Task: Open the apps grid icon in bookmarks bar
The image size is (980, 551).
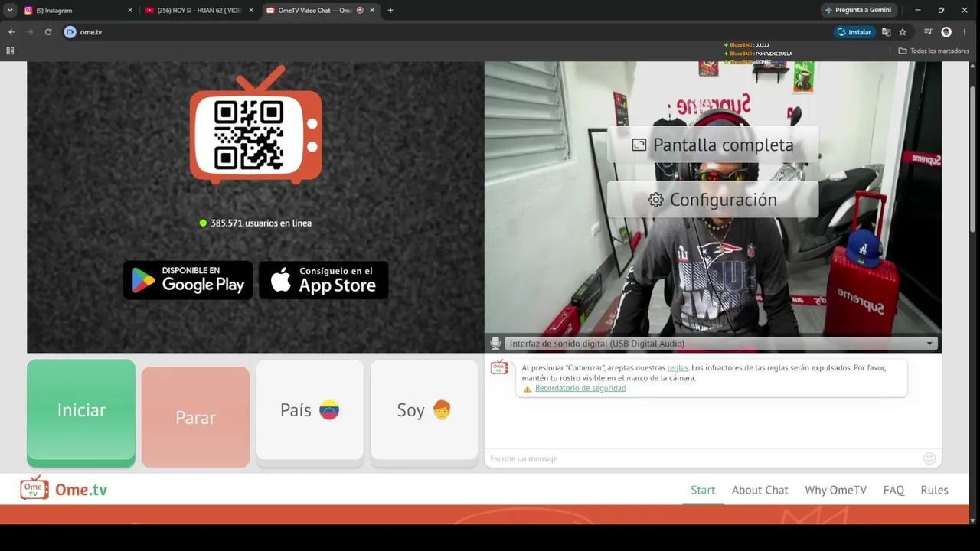Action: click(10, 51)
